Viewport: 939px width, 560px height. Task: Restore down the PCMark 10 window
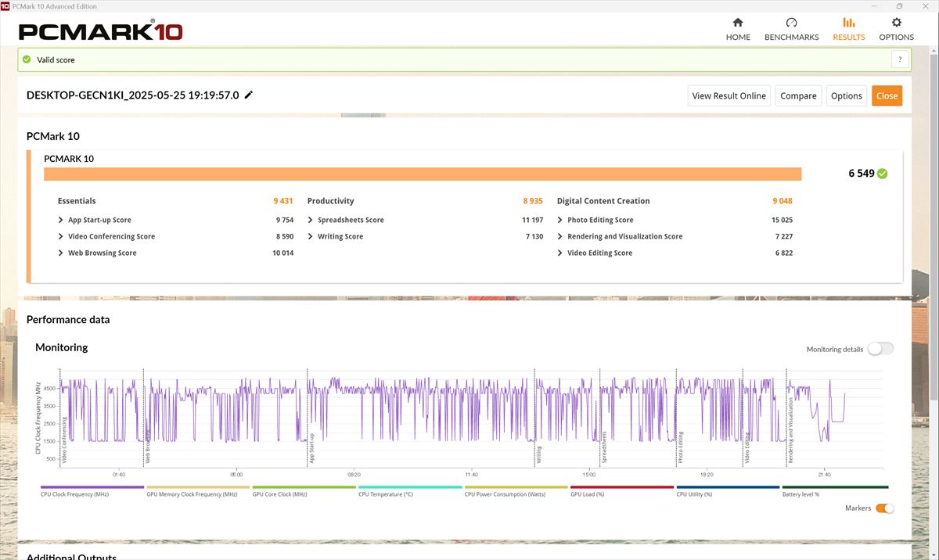point(900,6)
